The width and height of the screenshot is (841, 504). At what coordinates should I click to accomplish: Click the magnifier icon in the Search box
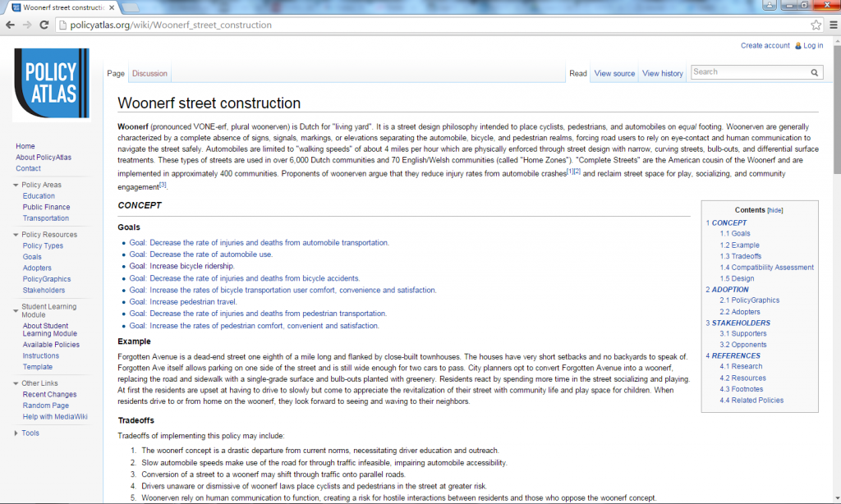pos(814,72)
